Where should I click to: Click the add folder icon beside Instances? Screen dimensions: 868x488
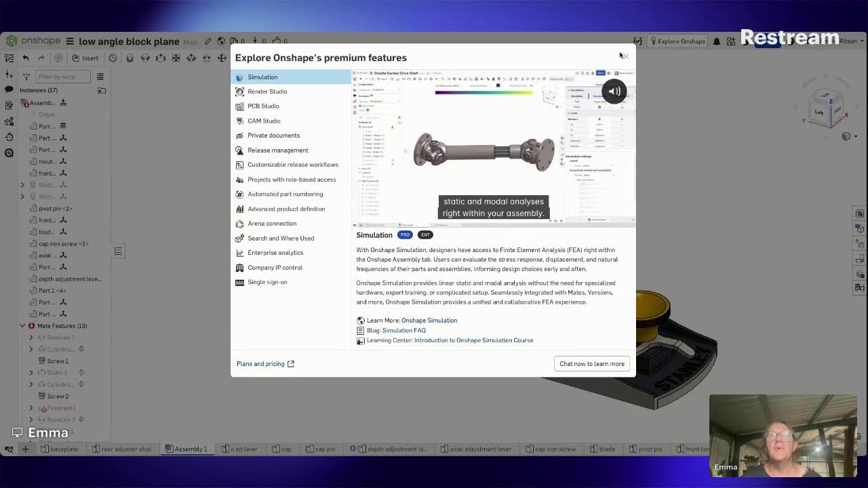point(101,90)
